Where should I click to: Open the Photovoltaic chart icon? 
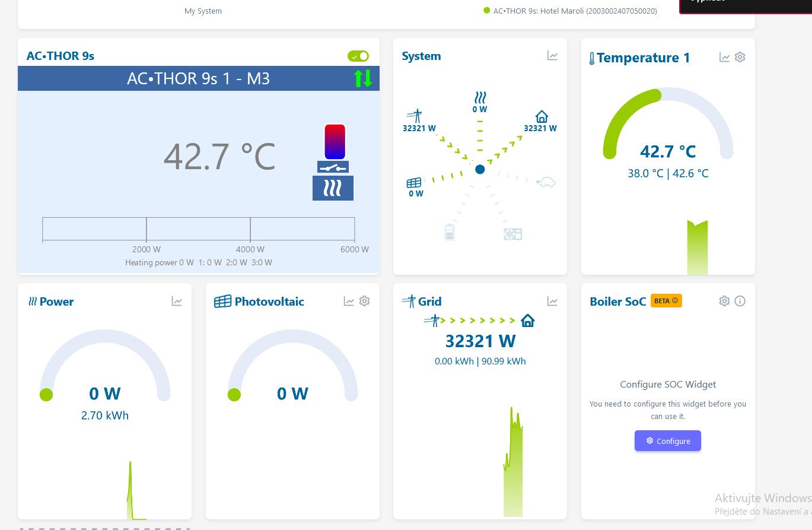coord(349,302)
